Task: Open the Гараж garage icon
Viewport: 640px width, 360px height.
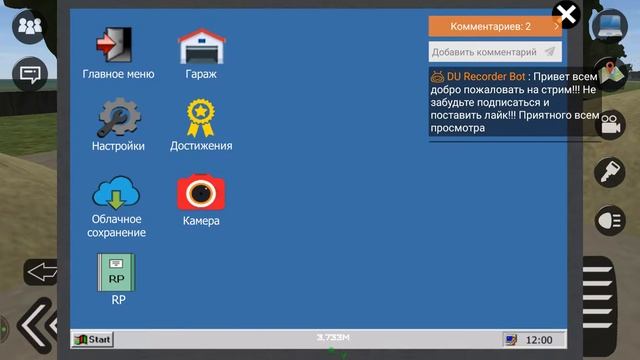Action: click(x=201, y=46)
